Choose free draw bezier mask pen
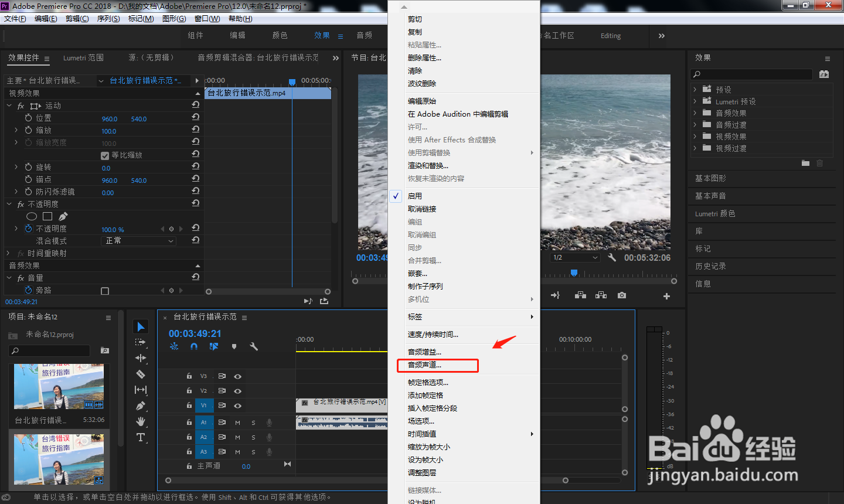 [63, 216]
